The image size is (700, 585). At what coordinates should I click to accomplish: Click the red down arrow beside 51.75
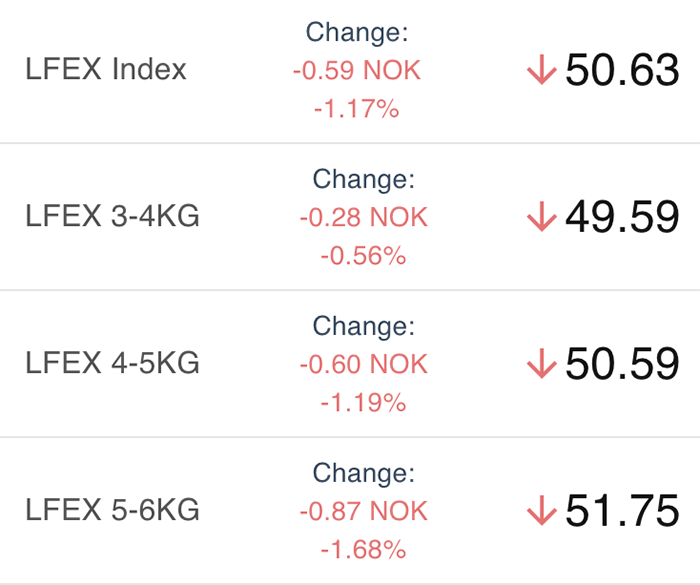click(542, 510)
